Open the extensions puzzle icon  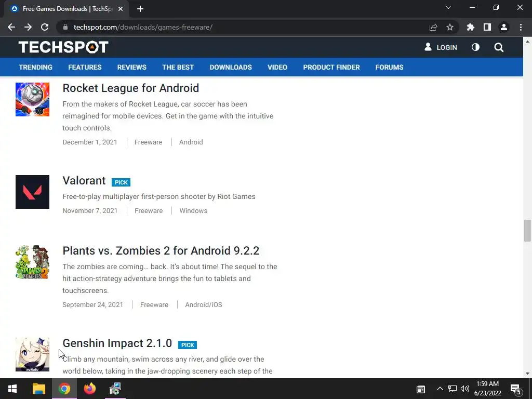pos(471,27)
